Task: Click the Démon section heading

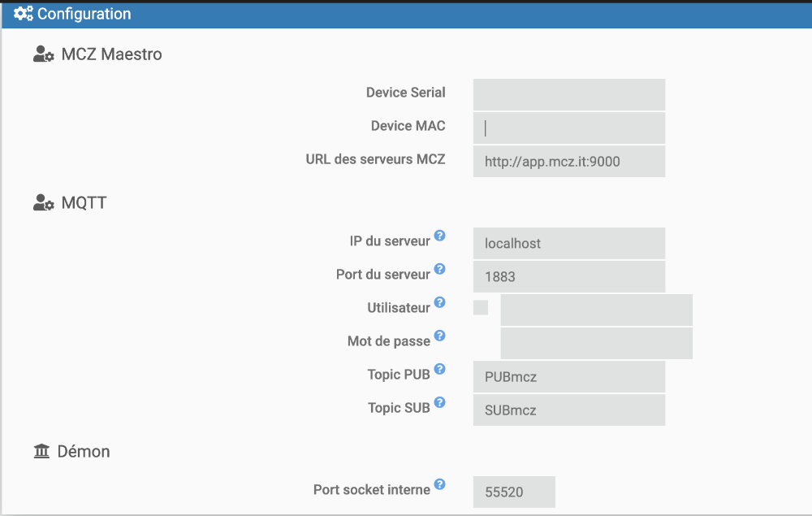Action: [84, 452]
